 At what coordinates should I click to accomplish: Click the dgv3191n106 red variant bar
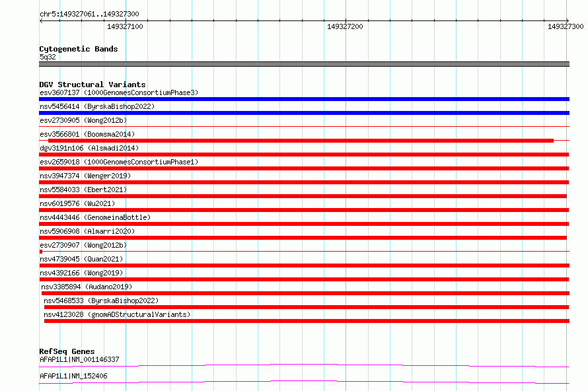(x=304, y=155)
